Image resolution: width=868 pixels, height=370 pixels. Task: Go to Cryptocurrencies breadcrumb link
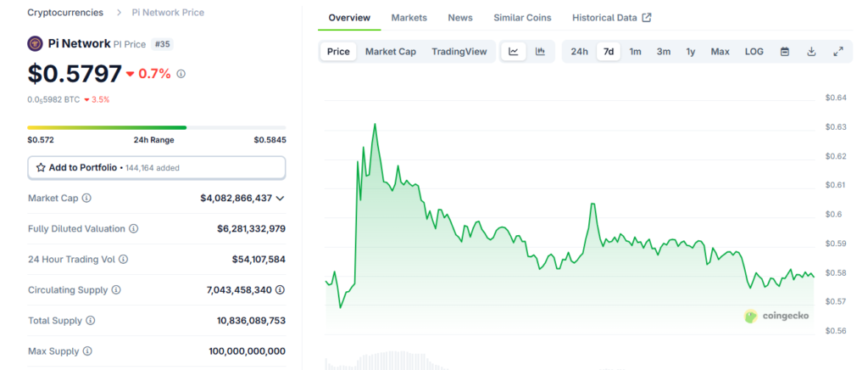click(65, 13)
